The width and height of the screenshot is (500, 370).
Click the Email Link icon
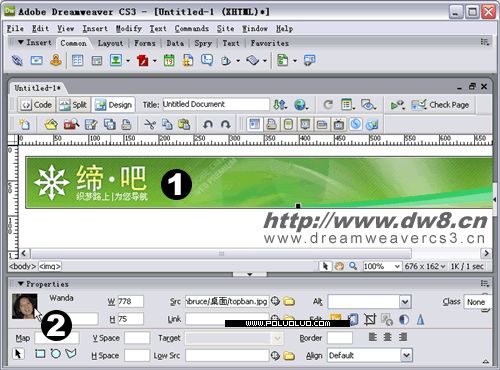pyautogui.click(x=37, y=61)
